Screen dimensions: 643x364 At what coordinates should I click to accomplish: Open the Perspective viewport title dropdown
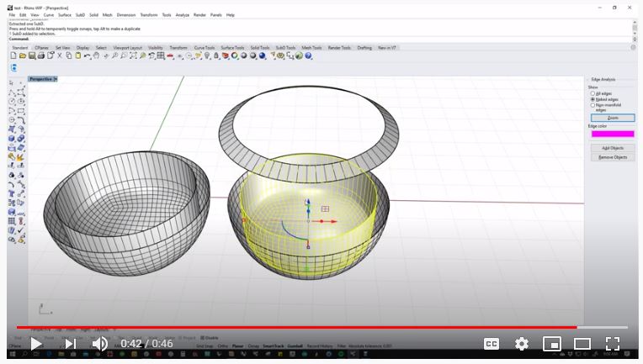pos(56,79)
